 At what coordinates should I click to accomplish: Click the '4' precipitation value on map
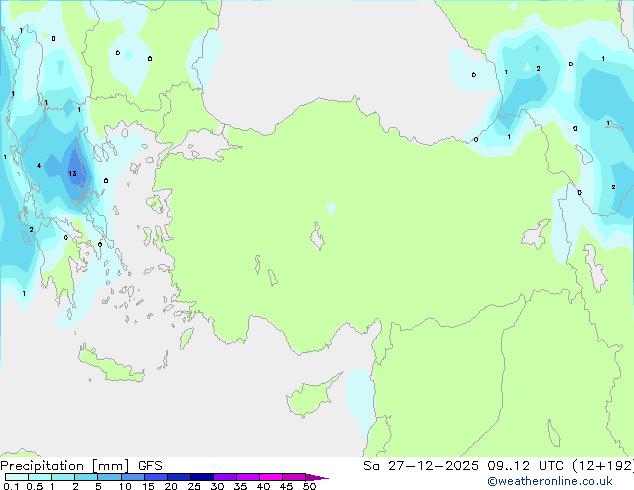(39, 165)
